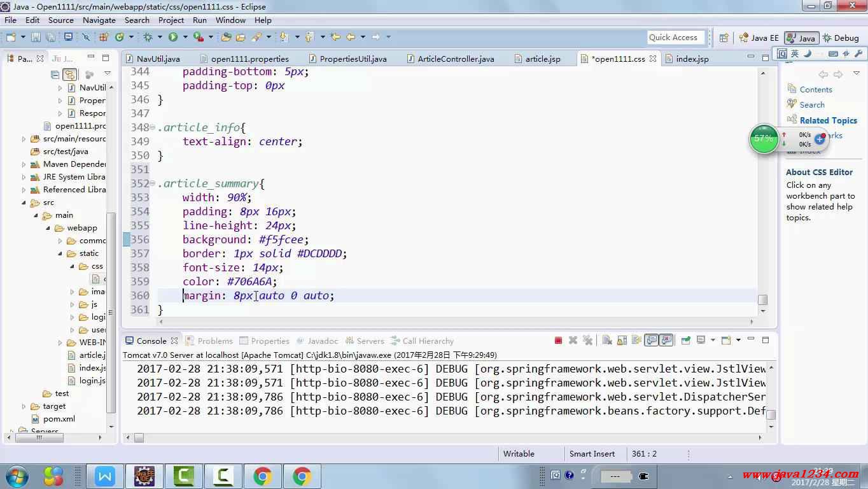This screenshot has width=868, height=489.
Task: Collapse the .article_summary rule at line 352
Action: click(x=153, y=184)
